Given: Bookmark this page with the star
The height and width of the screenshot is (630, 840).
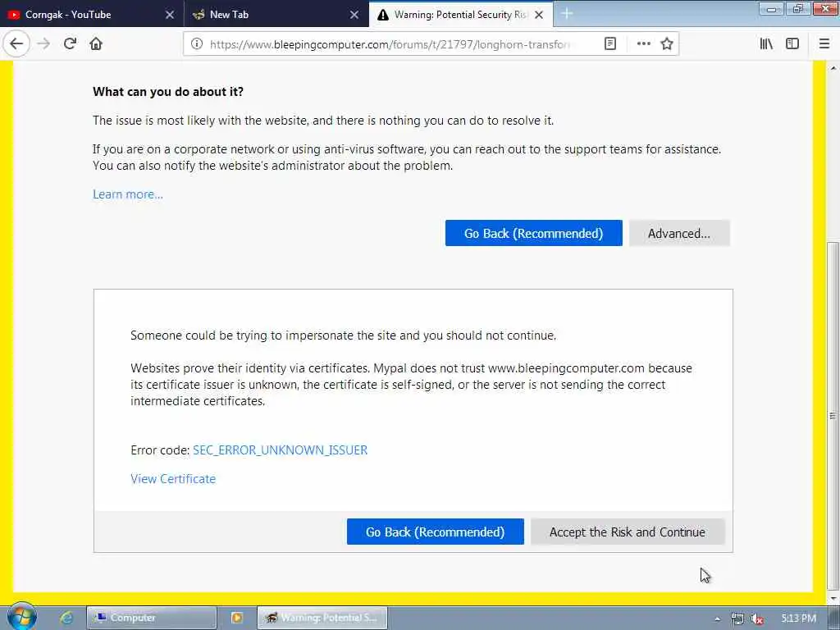Looking at the screenshot, I should [667, 44].
